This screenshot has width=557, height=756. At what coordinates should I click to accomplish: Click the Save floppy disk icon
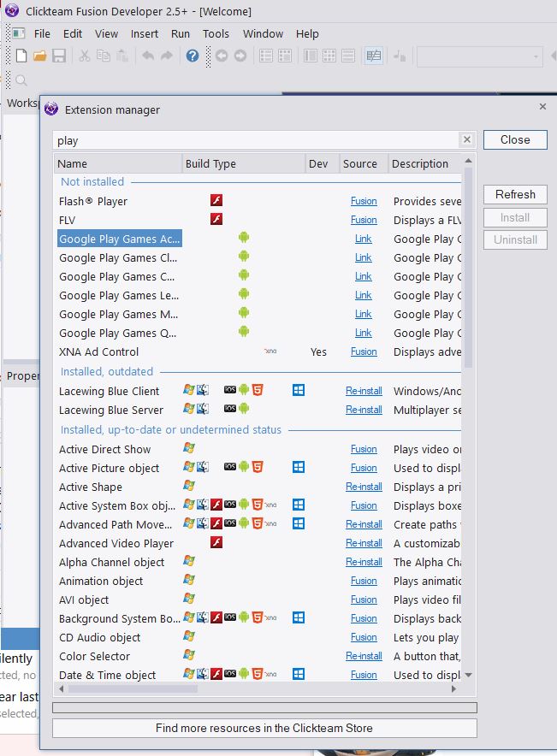tap(59, 56)
